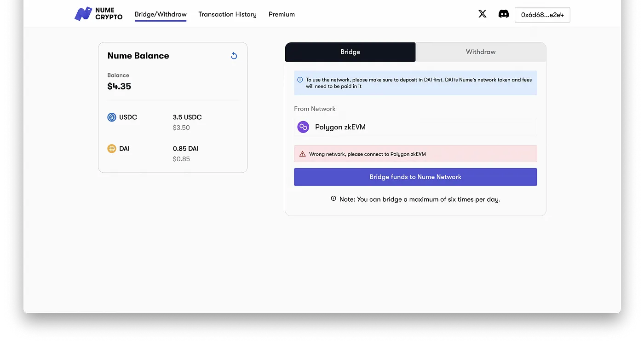Open the Premium page

coord(282,14)
